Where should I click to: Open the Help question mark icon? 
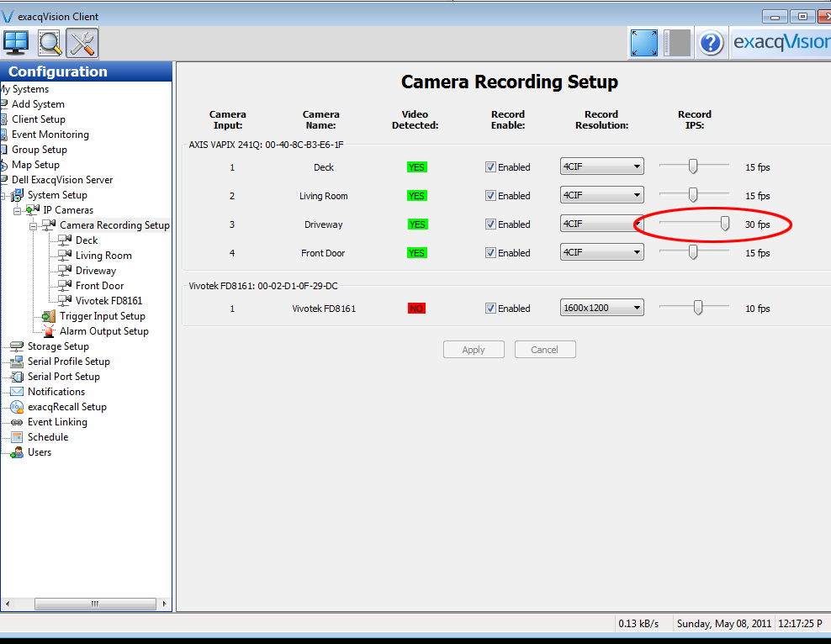(x=711, y=43)
